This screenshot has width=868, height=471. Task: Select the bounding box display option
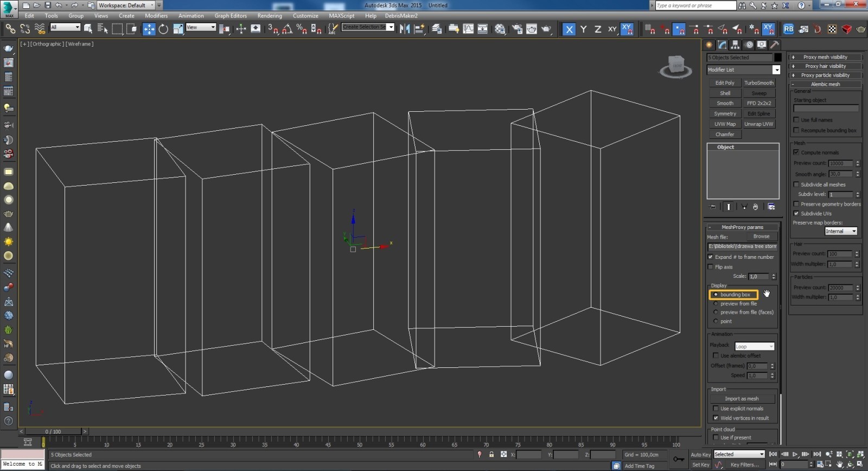[x=733, y=295]
